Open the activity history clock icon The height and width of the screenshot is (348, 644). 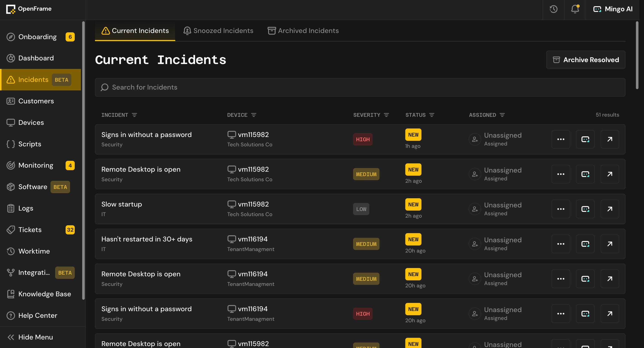click(553, 9)
